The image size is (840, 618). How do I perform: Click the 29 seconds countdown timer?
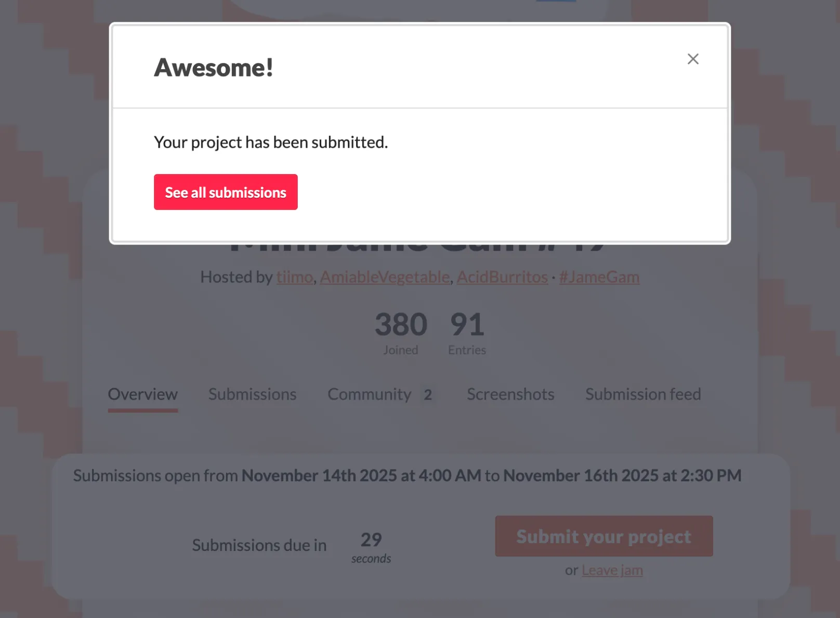[371, 546]
